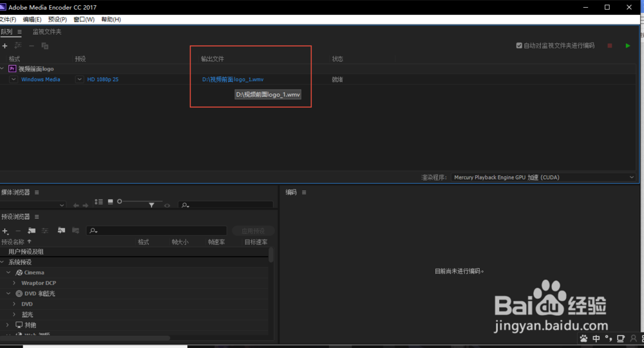Remove selected queue item with minus icon

point(31,46)
